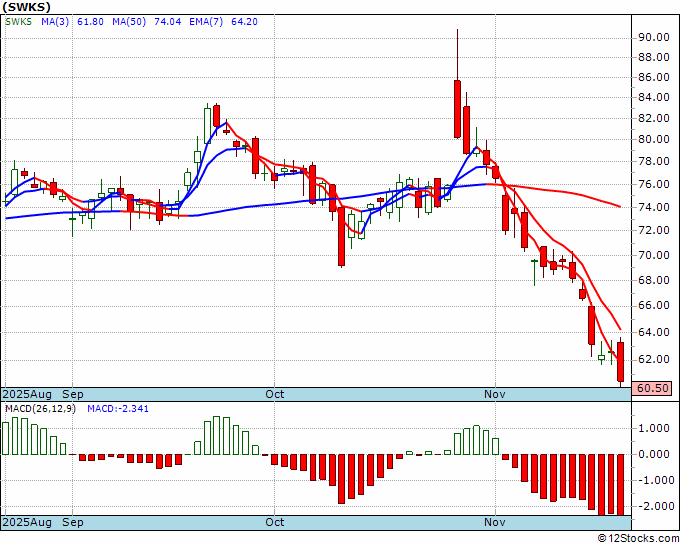This screenshot has width=680, height=546.
Task: Click the tall red candle peaking above 90
Action: pos(457,108)
